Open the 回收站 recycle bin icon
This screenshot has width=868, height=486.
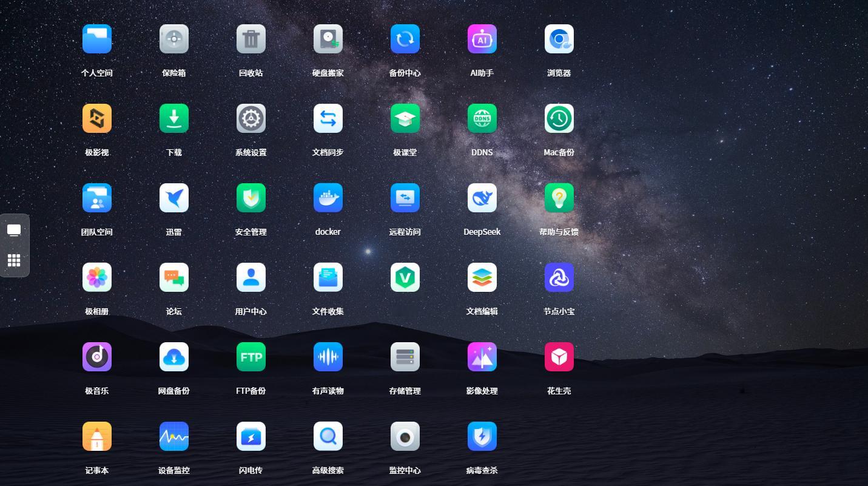click(251, 39)
